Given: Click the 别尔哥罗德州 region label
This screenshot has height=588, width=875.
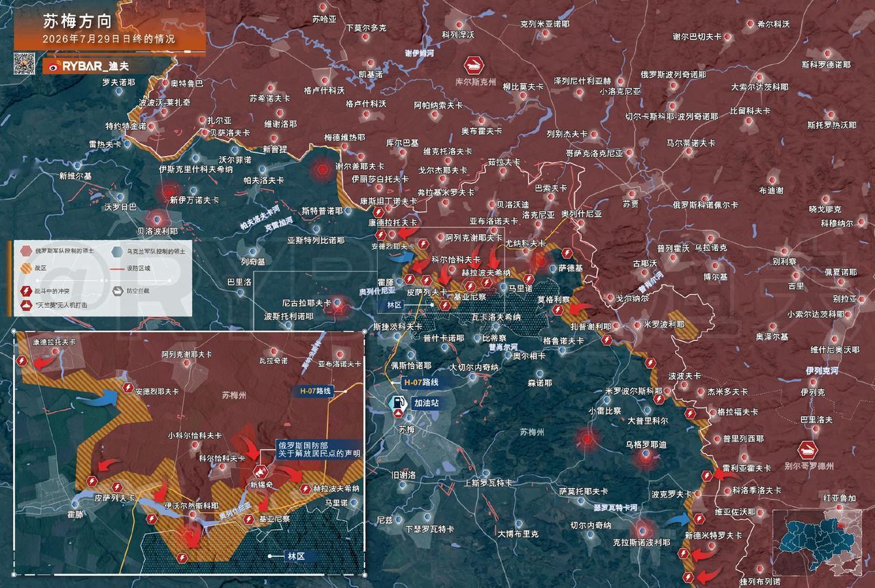Looking at the screenshot, I should point(809,466).
